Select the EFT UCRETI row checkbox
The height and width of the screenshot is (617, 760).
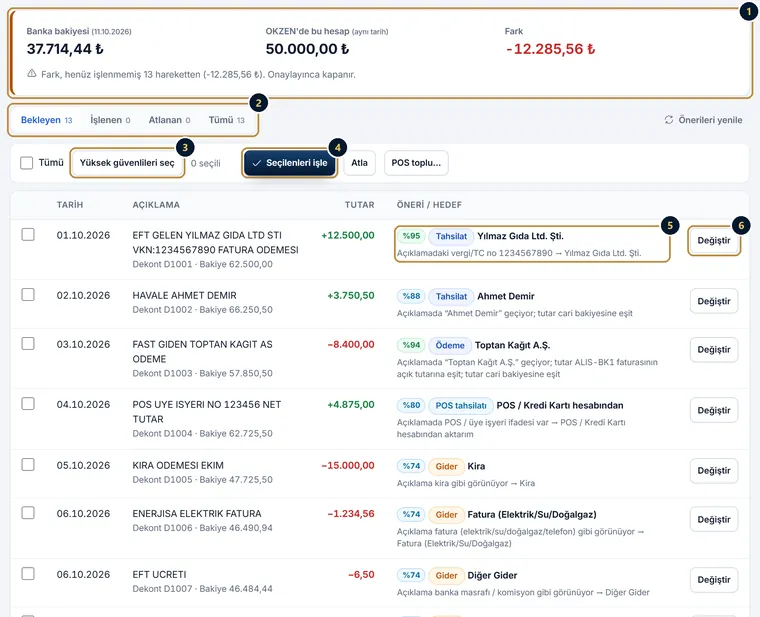pyautogui.click(x=28, y=574)
